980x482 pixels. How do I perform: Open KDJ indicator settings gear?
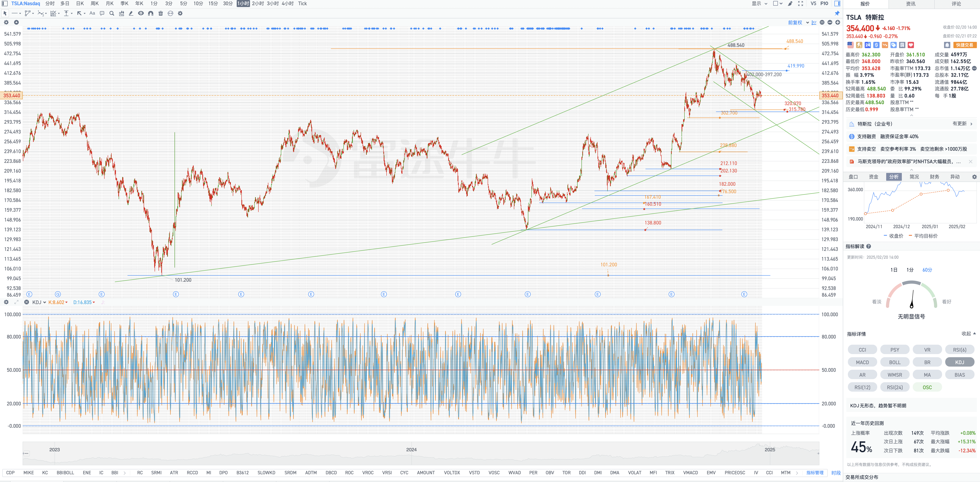(x=6, y=302)
